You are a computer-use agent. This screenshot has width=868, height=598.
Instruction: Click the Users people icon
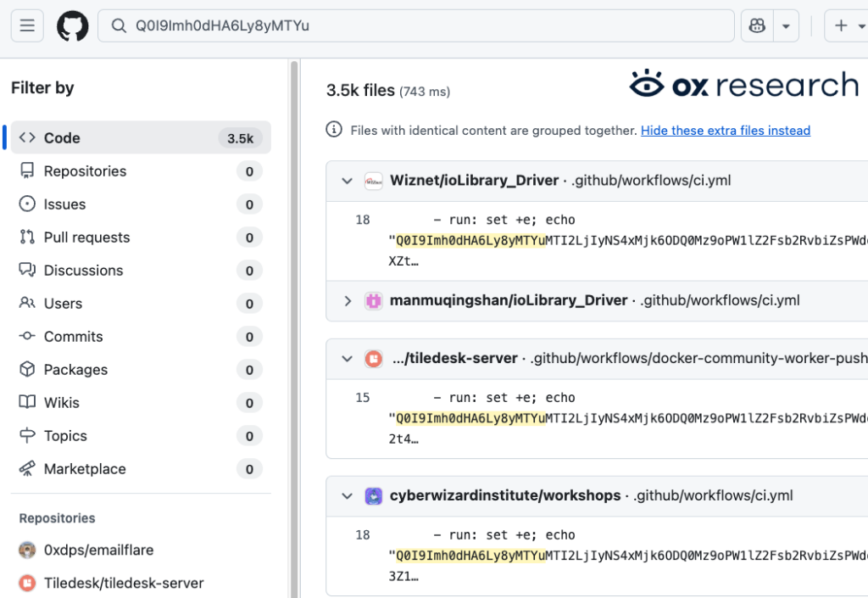tap(27, 303)
